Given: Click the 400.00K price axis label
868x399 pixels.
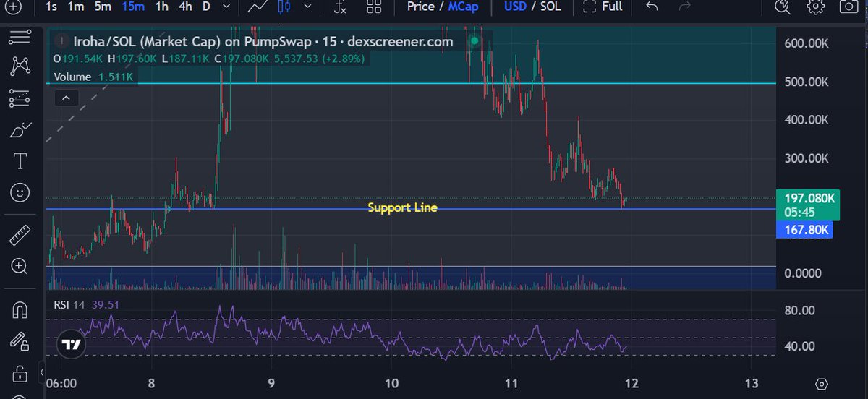Looking at the screenshot, I should click(807, 120).
